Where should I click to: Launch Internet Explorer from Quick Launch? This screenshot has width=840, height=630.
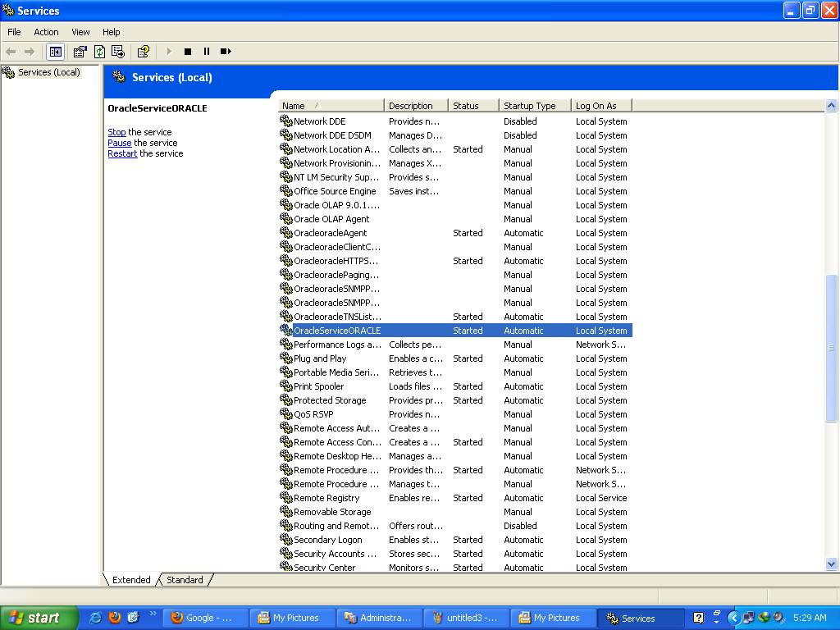(95, 618)
